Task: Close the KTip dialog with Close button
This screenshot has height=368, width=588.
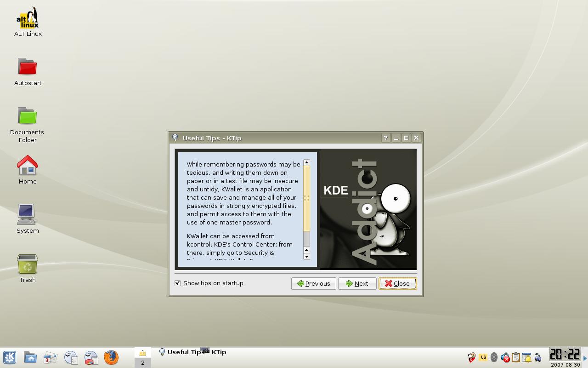Action: [x=397, y=283]
